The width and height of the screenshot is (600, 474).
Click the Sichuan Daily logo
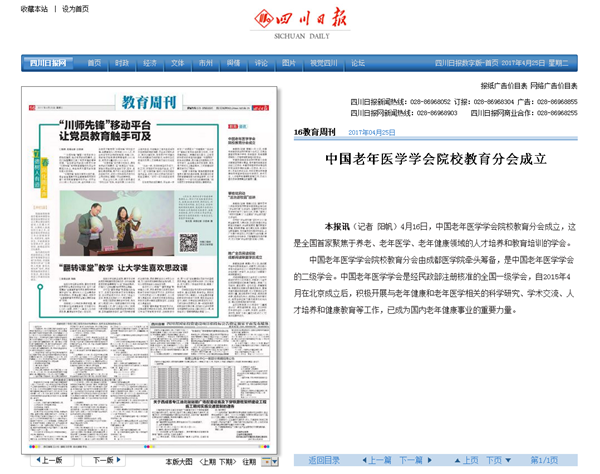[300, 23]
